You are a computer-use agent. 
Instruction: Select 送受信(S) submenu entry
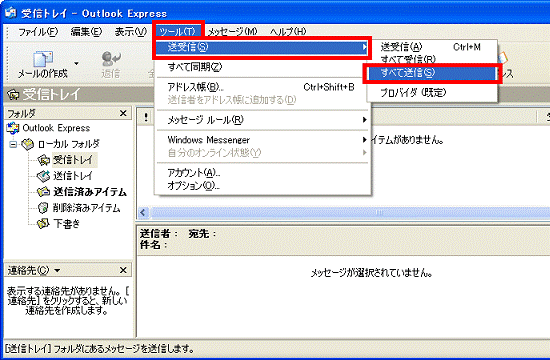(261, 47)
